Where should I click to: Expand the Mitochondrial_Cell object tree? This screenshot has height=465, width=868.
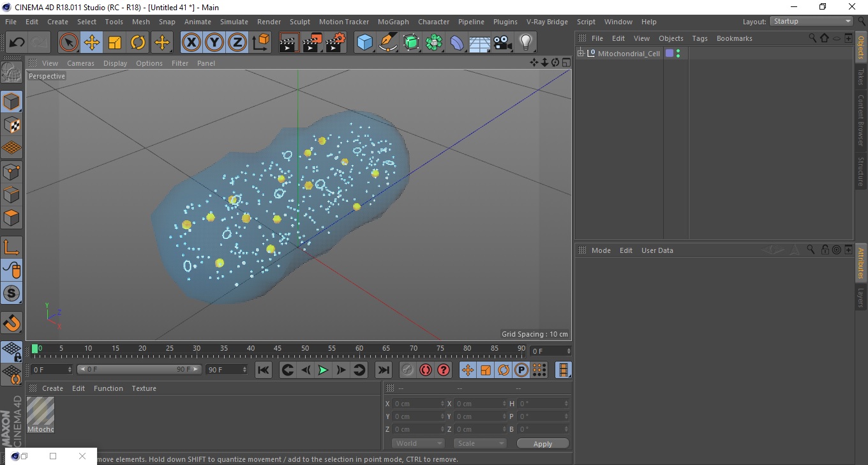pos(581,54)
